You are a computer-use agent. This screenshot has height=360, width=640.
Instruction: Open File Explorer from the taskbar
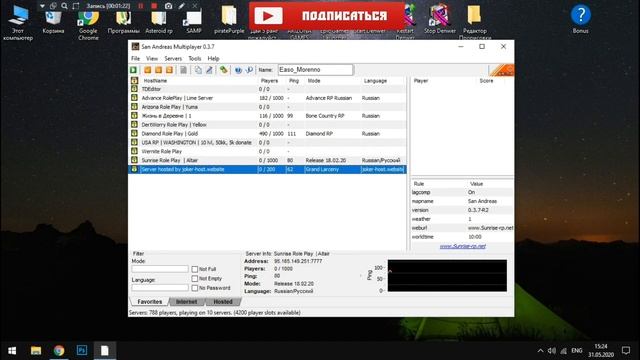(36, 350)
